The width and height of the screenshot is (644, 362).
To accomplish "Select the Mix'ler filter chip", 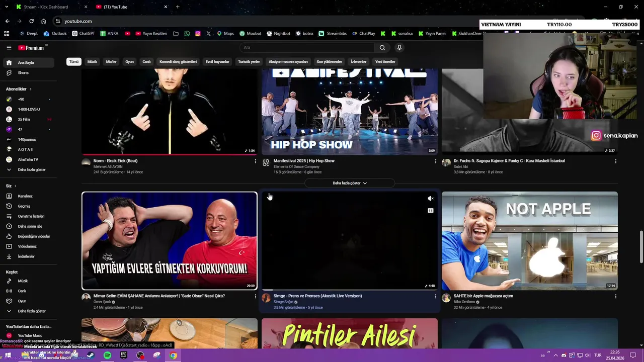I will 111,62.
